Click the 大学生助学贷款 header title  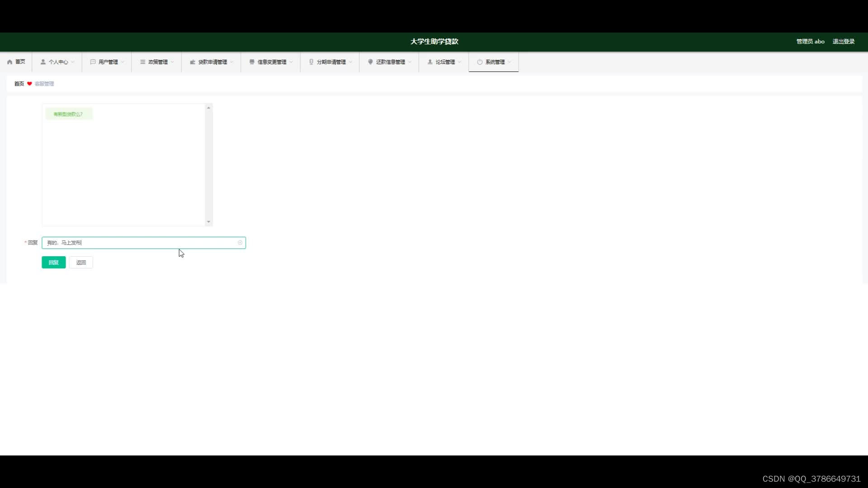[434, 42]
